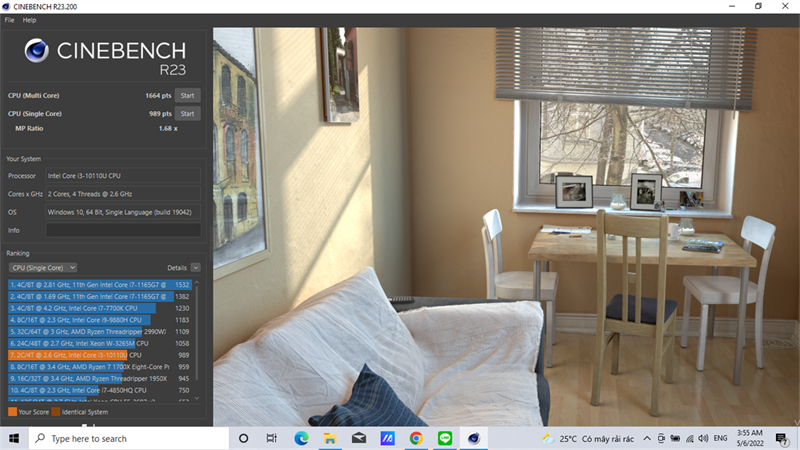The width and height of the screenshot is (800, 450).
Task: Open the LINE app from the taskbar
Action: (445, 438)
